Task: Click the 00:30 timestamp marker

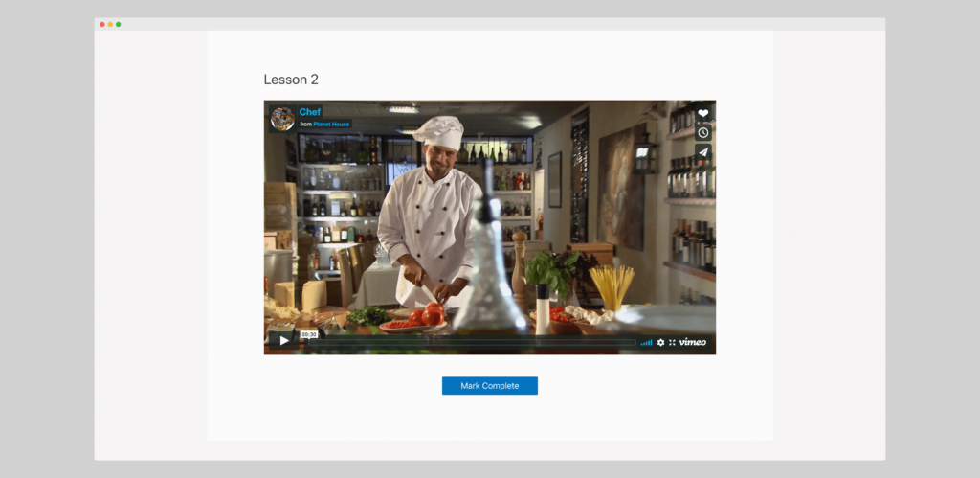Action: coord(309,334)
